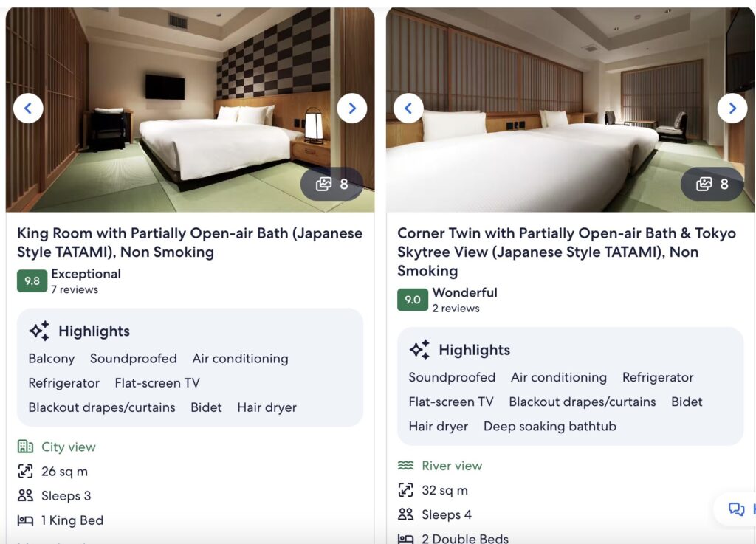The height and width of the screenshot is (544, 756).
Task: Open Corner Twin photo gallery badge
Action: [x=712, y=184]
